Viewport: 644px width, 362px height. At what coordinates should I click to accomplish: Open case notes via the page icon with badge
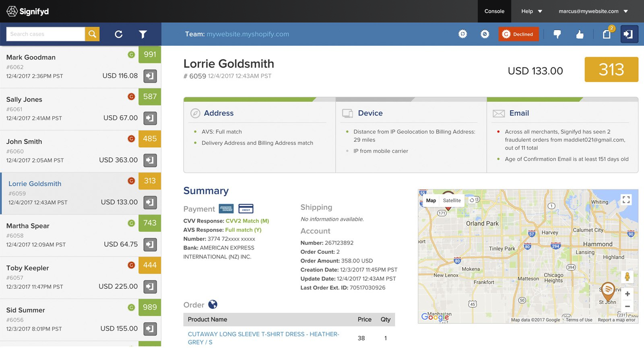pyautogui.click(x=606, y=34)
